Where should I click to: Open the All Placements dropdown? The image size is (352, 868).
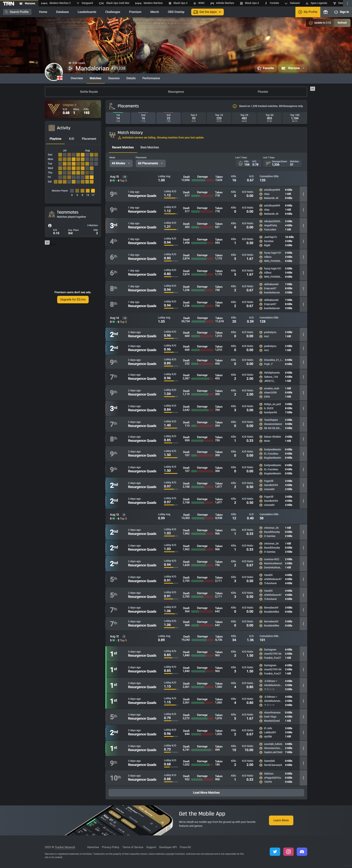150,163
